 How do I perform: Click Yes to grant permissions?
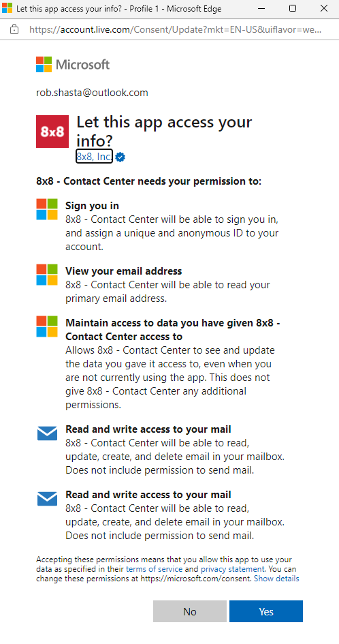(x=266, y=611)
